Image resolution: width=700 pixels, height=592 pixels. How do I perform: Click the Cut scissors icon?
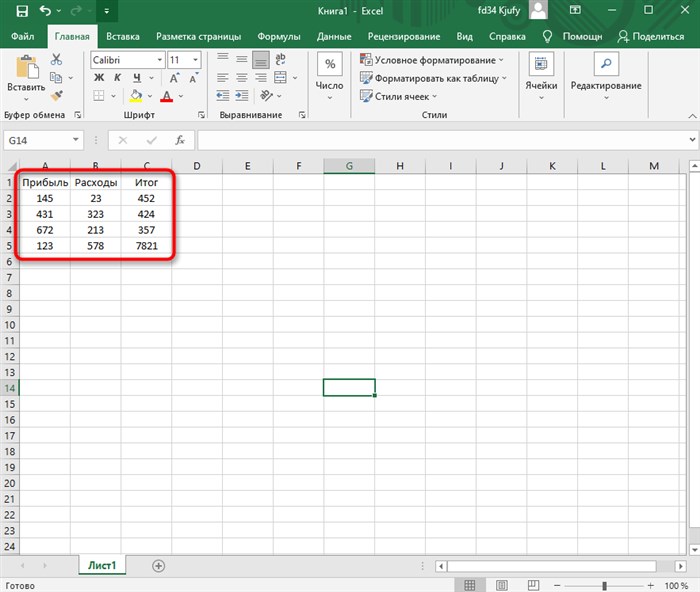[56, 59]
